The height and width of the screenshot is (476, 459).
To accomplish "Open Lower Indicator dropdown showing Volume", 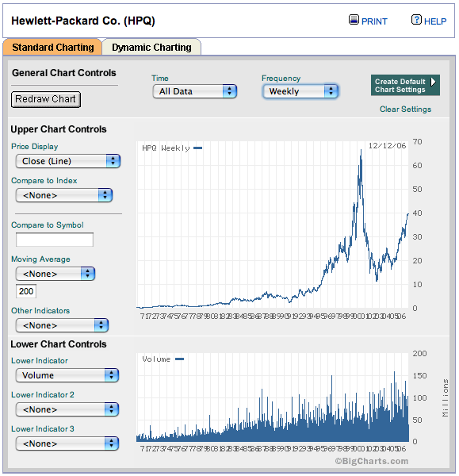I will (67, 375).
